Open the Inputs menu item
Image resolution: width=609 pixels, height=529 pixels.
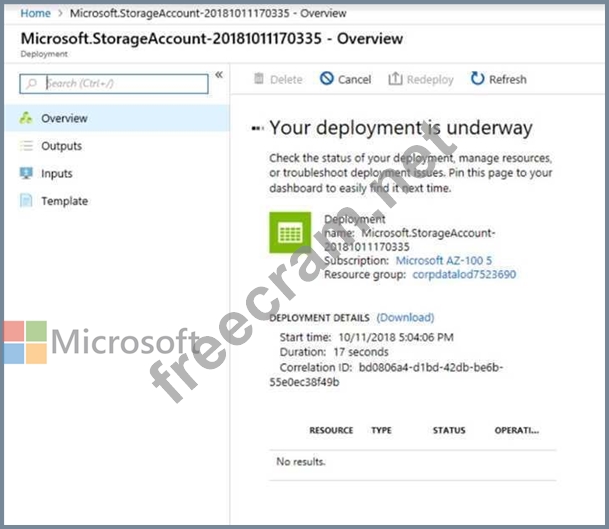[117, 173]
